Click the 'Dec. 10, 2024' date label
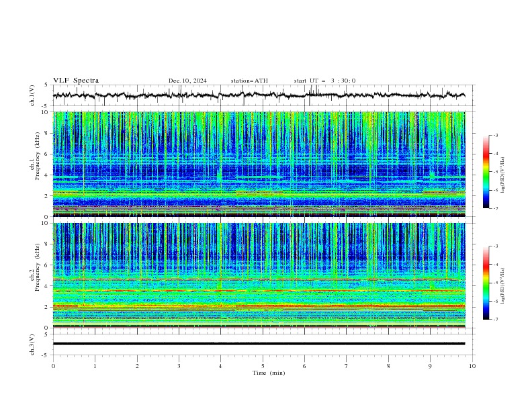The image size is (532, 411). click(187, 81)
